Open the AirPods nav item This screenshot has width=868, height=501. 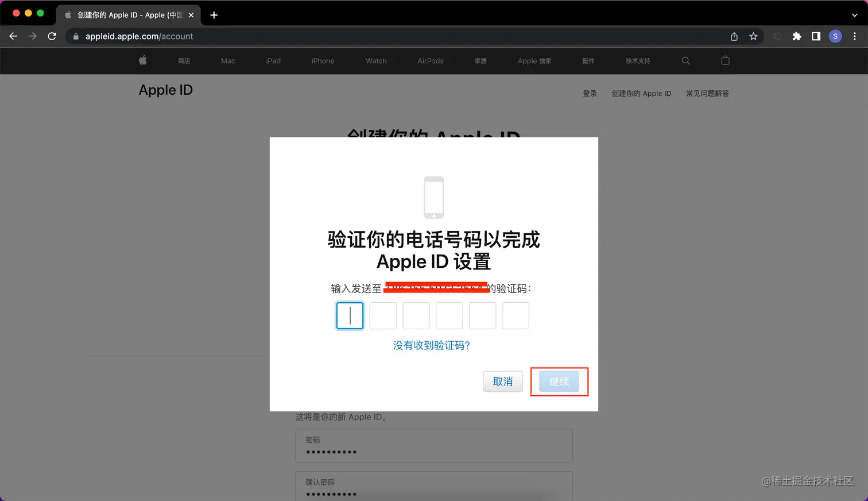(x=431, y=61)
